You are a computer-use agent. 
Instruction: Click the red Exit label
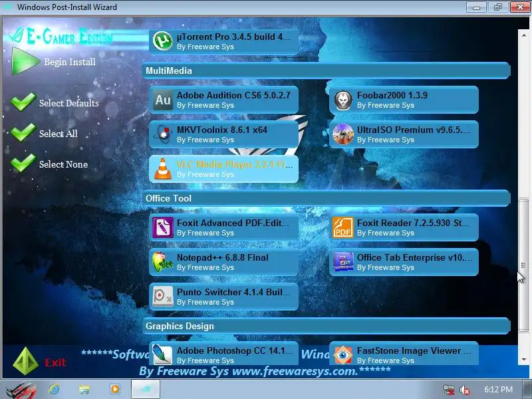[55, 362]
